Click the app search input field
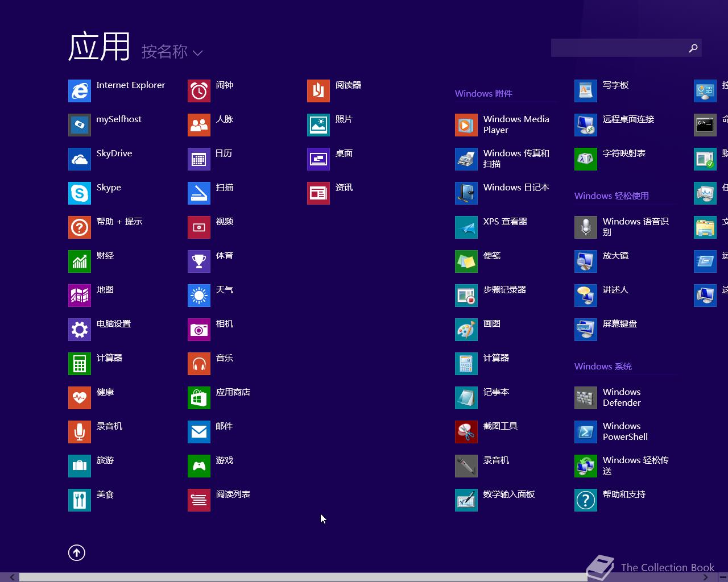The image size is (728, 582). point(618,48)
